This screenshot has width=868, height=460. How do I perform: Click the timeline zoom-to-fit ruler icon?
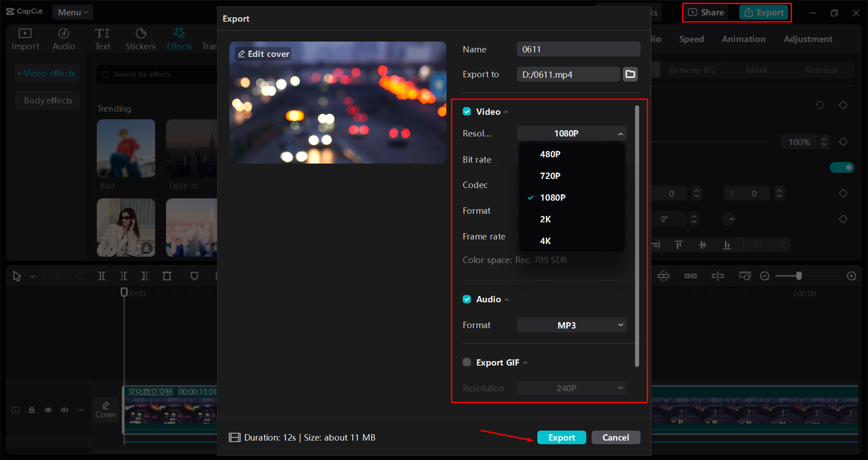click(745, 276)
